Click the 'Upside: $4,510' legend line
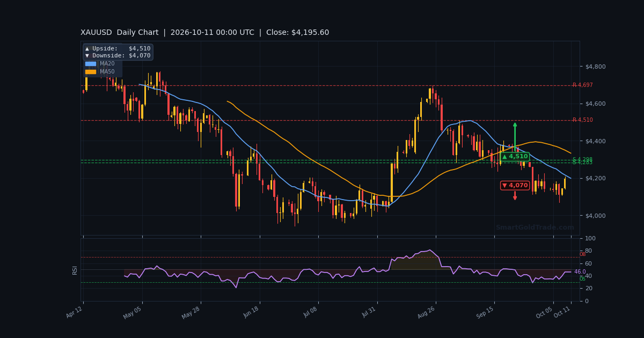This screenshot has width=644, height=338. [x=118, y=49]
